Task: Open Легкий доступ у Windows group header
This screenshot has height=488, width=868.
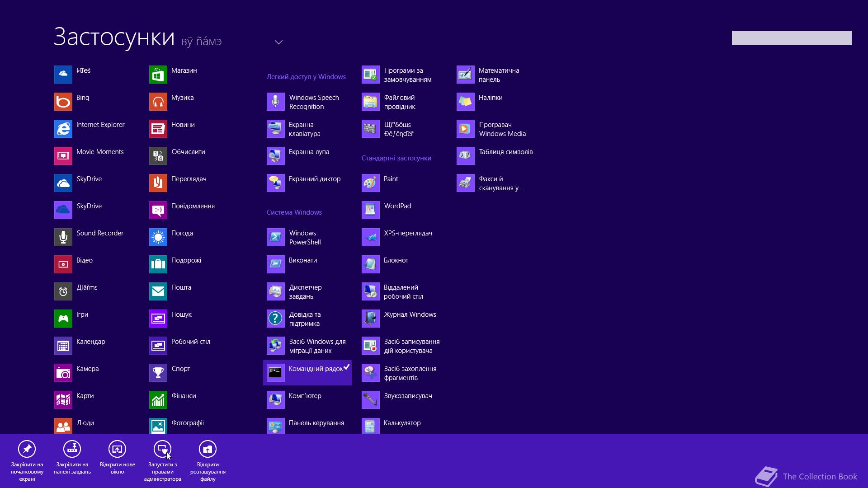Action: [306, 77]
